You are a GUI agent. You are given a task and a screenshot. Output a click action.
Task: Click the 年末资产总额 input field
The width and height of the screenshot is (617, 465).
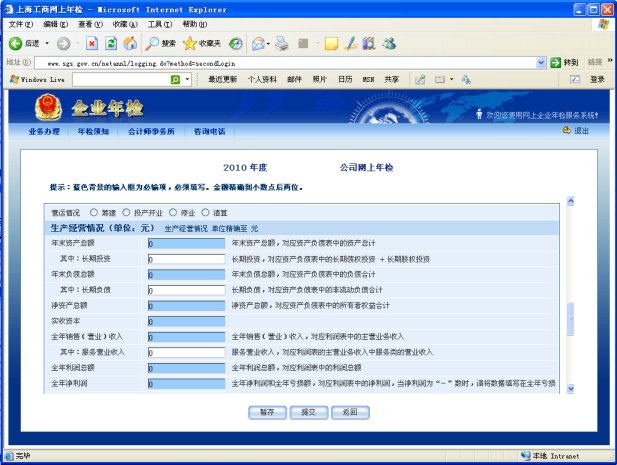(x=186, y=242)
